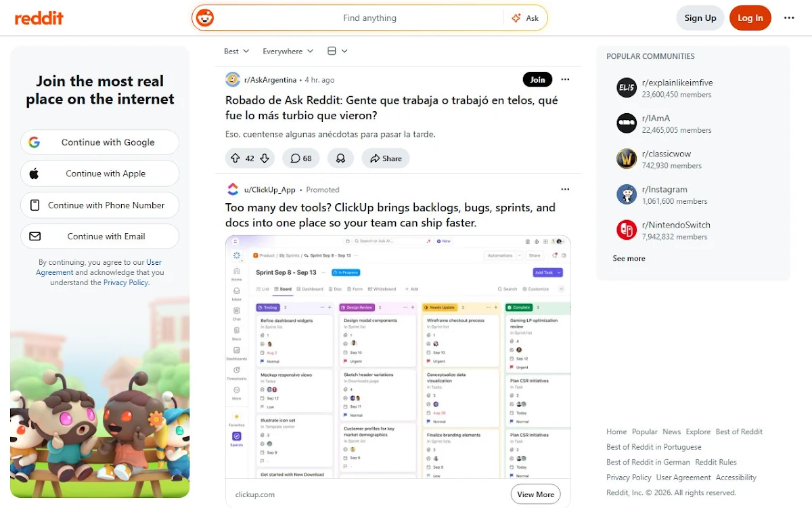Expand See more popular communities
Viewport: 812px width, 508px height.
point(629,258)
